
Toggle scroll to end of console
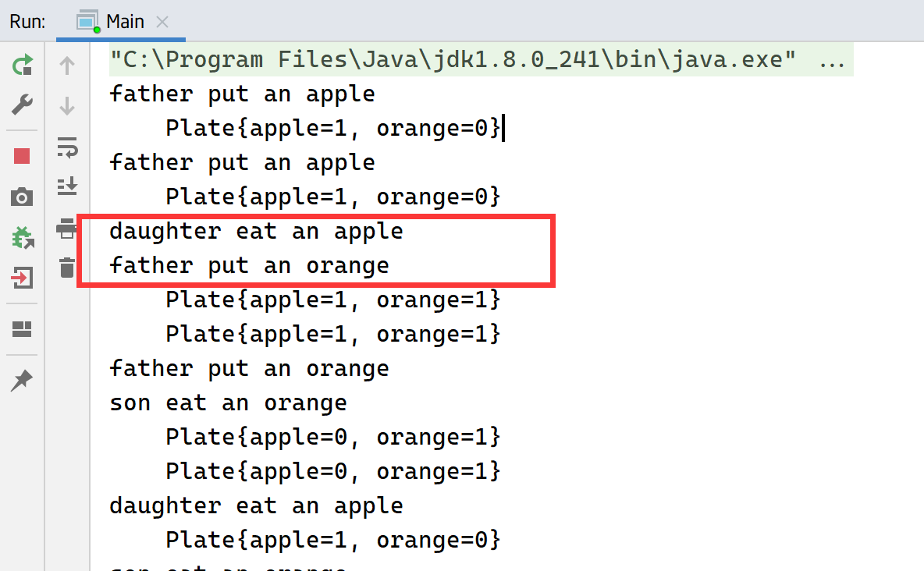[67, 185]
